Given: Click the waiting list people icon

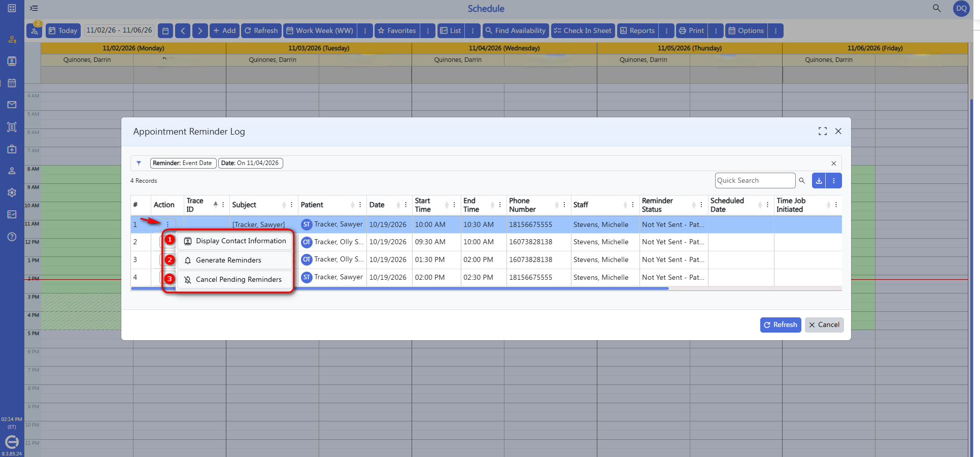Looking at the screenshot, I should [x=35, y=30].
